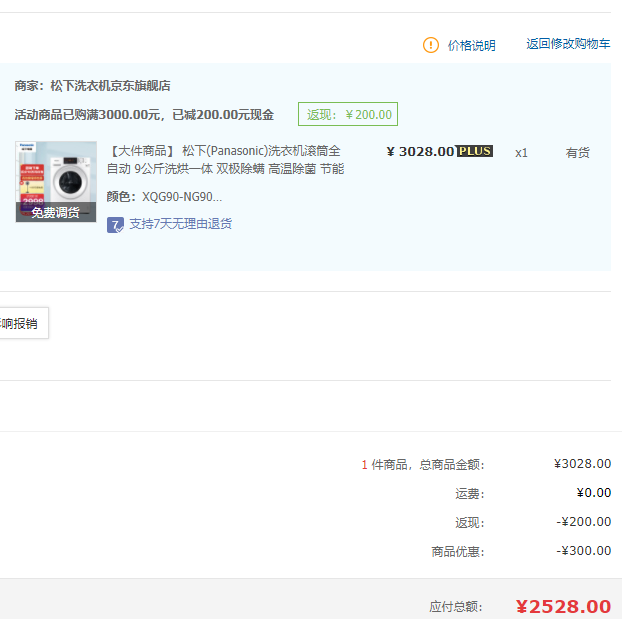Click the 返现 -¥200.00 value
Screen dimensions: 622x619
(x=584, y=522)
